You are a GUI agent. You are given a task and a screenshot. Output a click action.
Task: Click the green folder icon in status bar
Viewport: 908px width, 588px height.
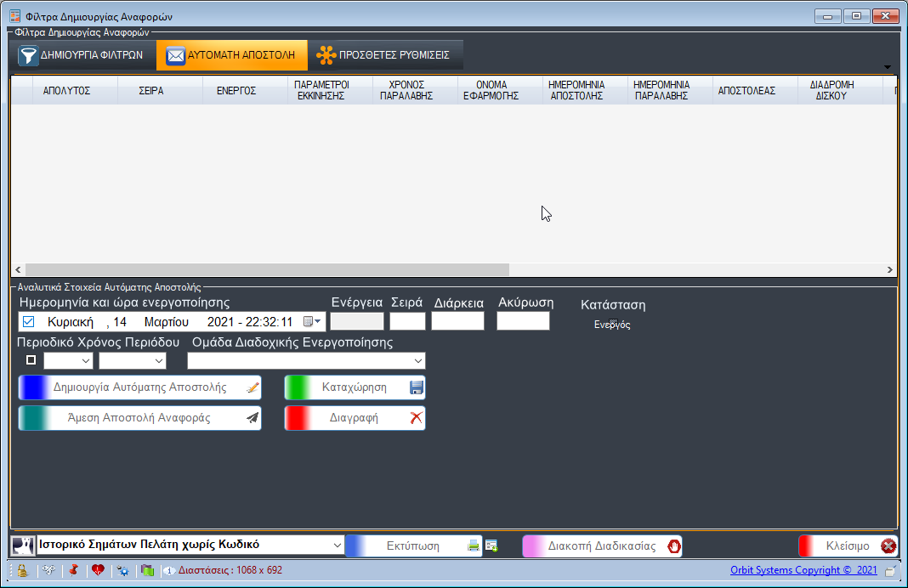point(147,570)
